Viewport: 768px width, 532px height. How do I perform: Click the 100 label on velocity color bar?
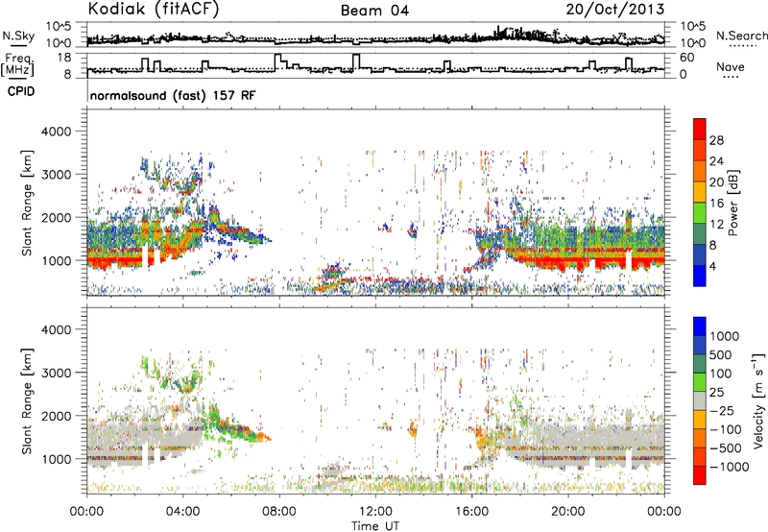tap(721, 374)
